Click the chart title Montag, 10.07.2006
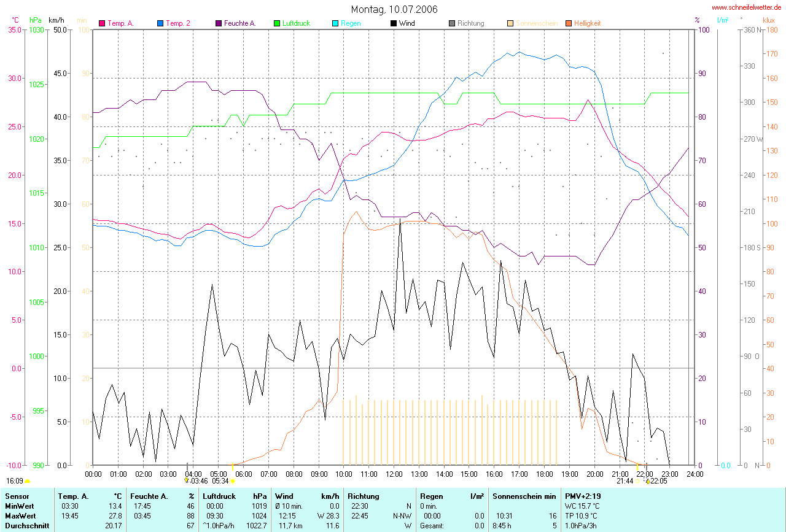This screenshot has width=786, height=532. click(x=394, y=9)
